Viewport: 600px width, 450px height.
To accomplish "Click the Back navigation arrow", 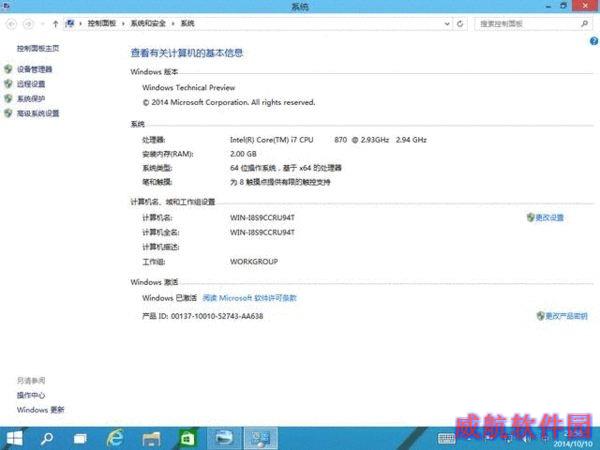I will [x=11, y=24].
